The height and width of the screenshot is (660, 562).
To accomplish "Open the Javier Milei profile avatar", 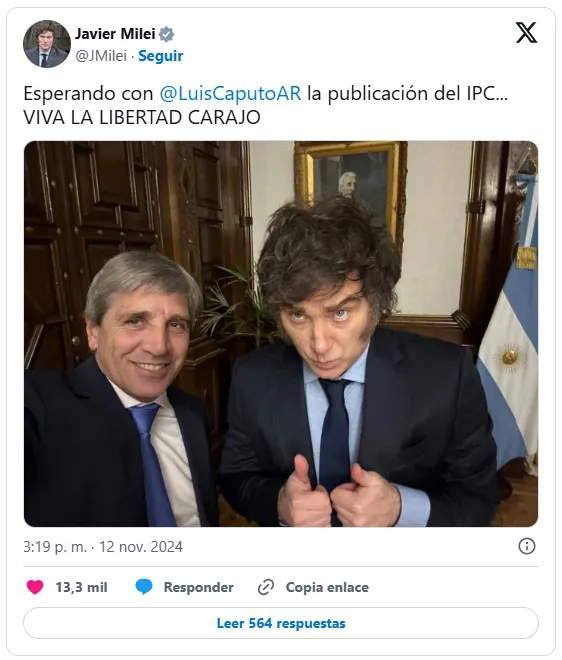I will click(47, 44).
